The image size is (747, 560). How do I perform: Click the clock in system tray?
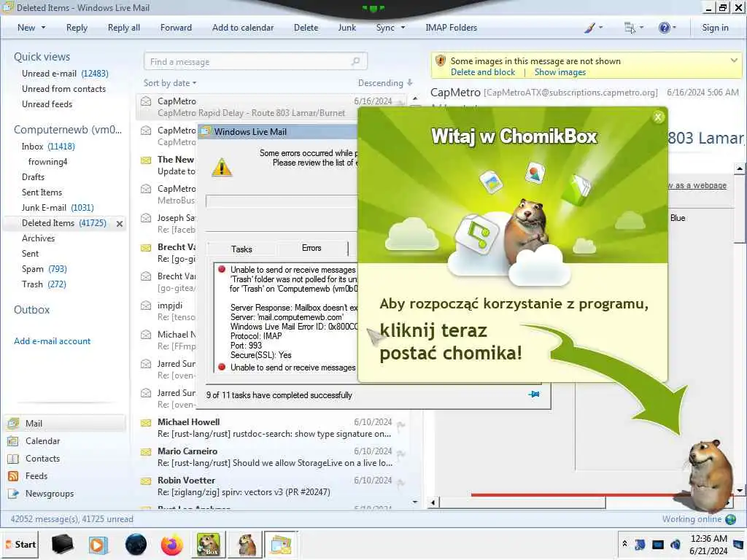pos(708,544)
